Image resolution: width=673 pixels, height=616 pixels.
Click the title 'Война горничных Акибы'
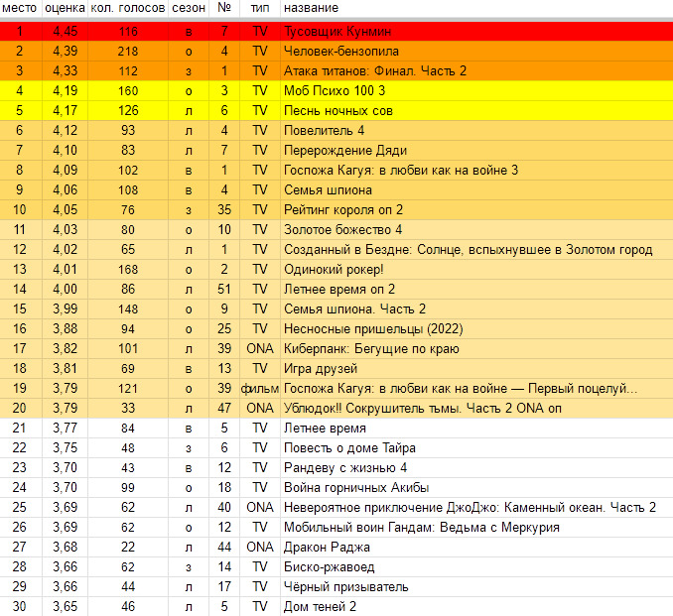pyautogui.click(x=356, y=488)
